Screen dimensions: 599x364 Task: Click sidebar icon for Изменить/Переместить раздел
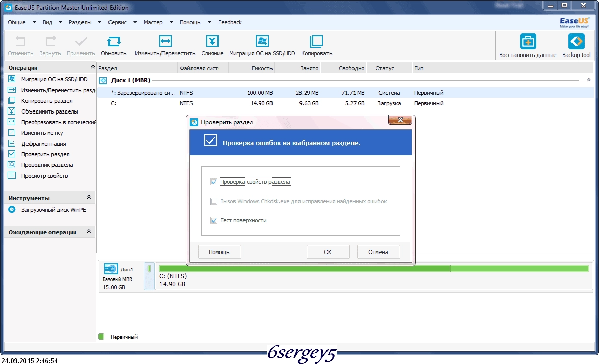point(12,90)
